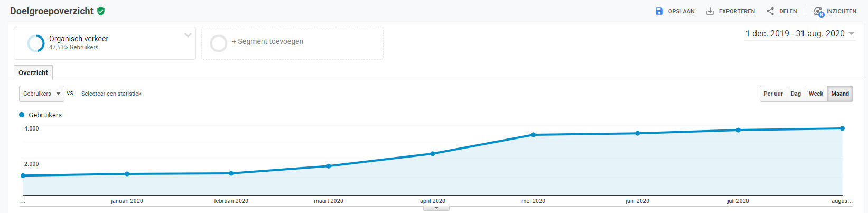Click the april 2020 axis label

point(433,201)
